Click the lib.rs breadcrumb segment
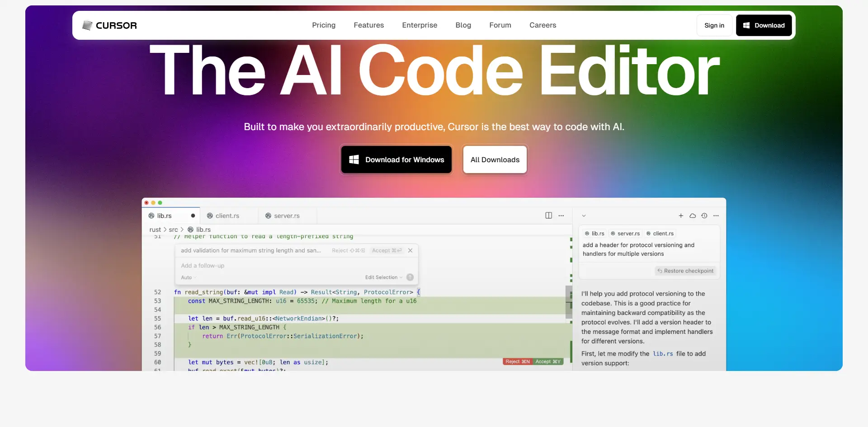The width and height of the screenshot is (868, 427). point(199,230)
